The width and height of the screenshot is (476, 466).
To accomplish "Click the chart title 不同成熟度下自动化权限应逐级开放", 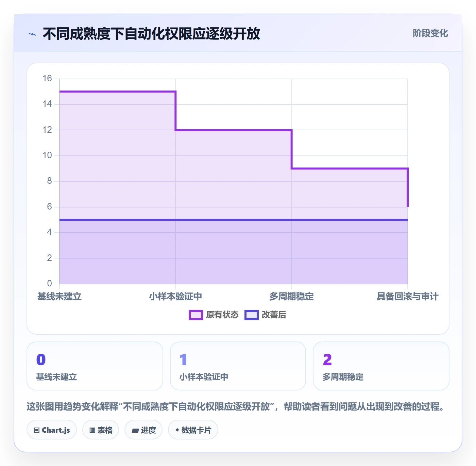I will click(x=152, y=34).
